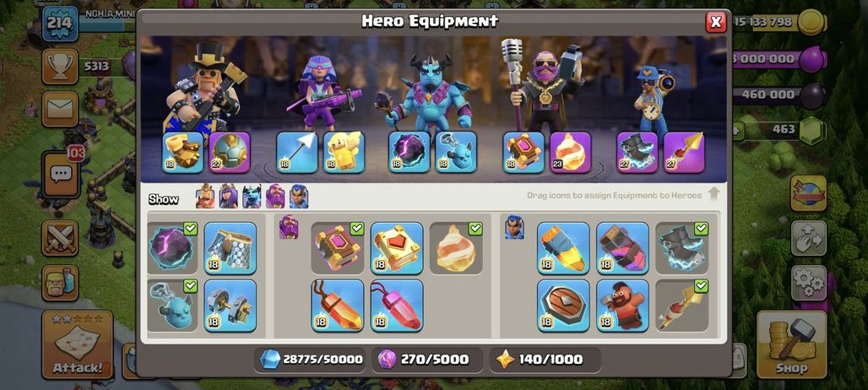Open the mail inbox envelope button
The width and height of the screenshot is (868, 390).
coord(60,109)
